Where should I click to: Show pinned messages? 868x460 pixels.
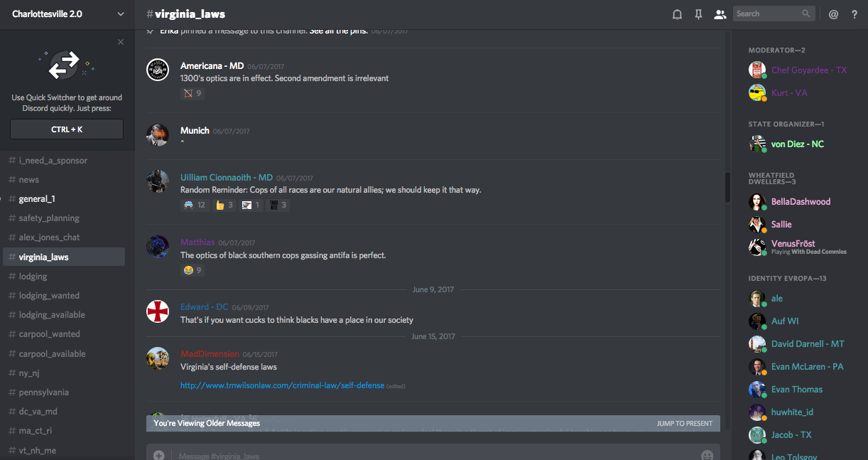point(698,14)
